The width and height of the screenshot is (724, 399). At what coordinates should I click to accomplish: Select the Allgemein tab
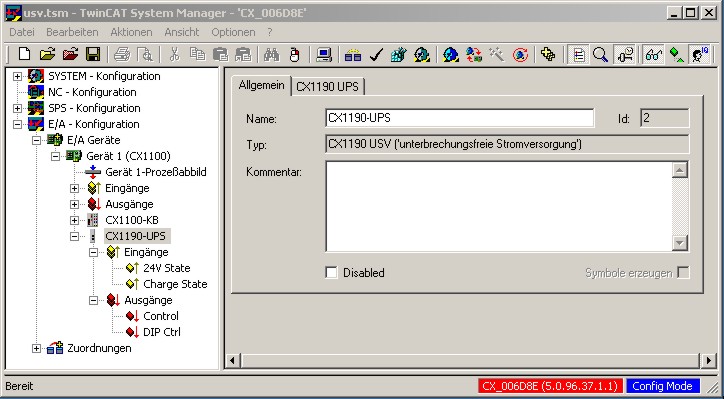pos(261,85)
